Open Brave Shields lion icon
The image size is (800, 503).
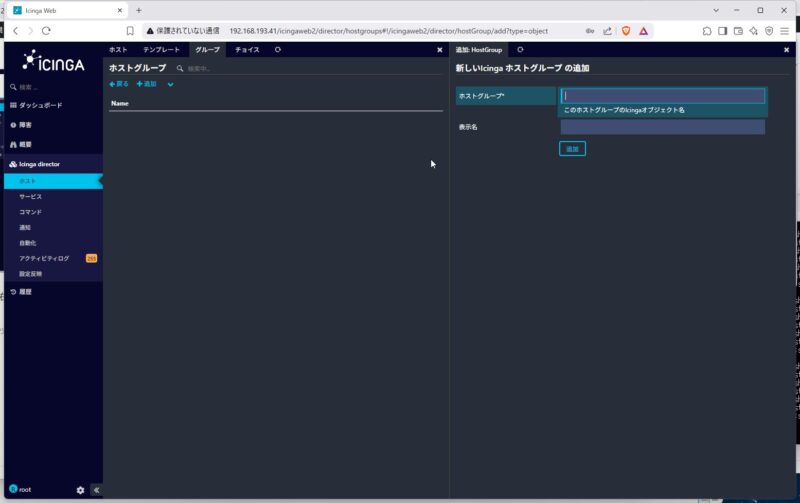(626, 31)
